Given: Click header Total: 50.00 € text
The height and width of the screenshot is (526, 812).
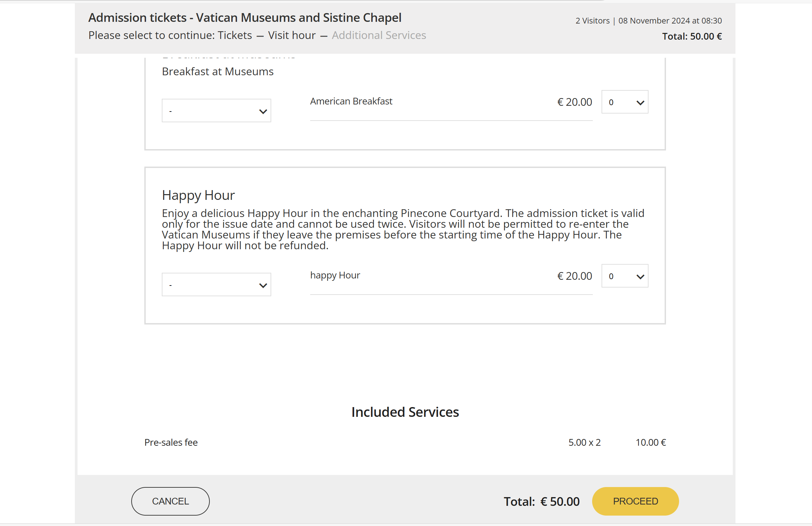Looking at the screenshot, I should [x=691, y=36].
